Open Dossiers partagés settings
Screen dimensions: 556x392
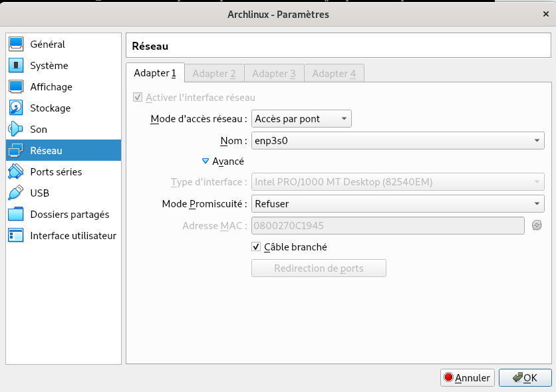click(63, 214)
